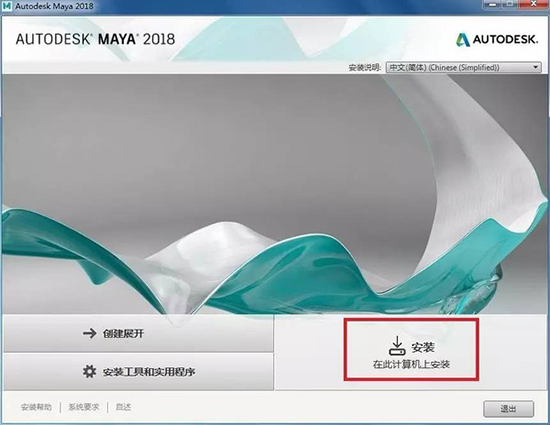Click the Maya M icon in title bar

click(x=7, y=6)
